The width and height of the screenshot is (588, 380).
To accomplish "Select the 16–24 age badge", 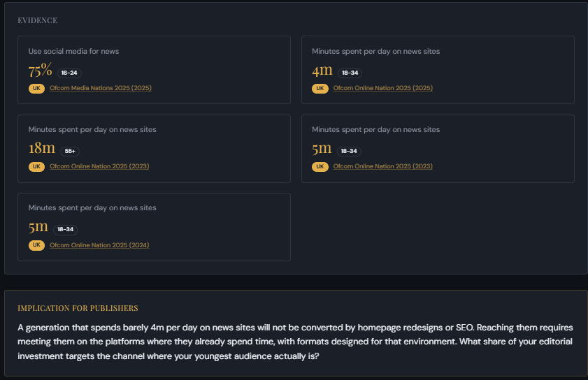I will pyautogui.click(x=69, y=73).
